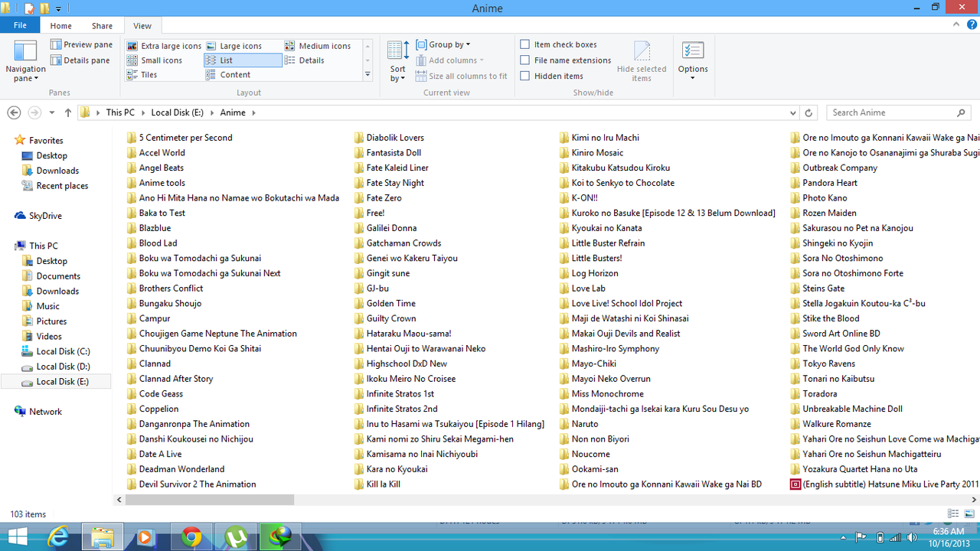Open the File menu
This screenshot has height=551, width=980.
click(x=20, y=26)
